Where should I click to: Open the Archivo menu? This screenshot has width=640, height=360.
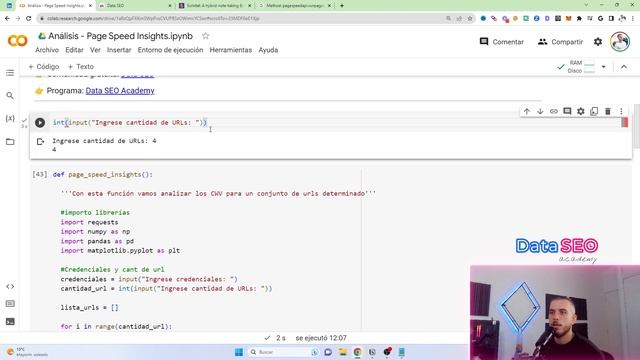pos(47,50)
